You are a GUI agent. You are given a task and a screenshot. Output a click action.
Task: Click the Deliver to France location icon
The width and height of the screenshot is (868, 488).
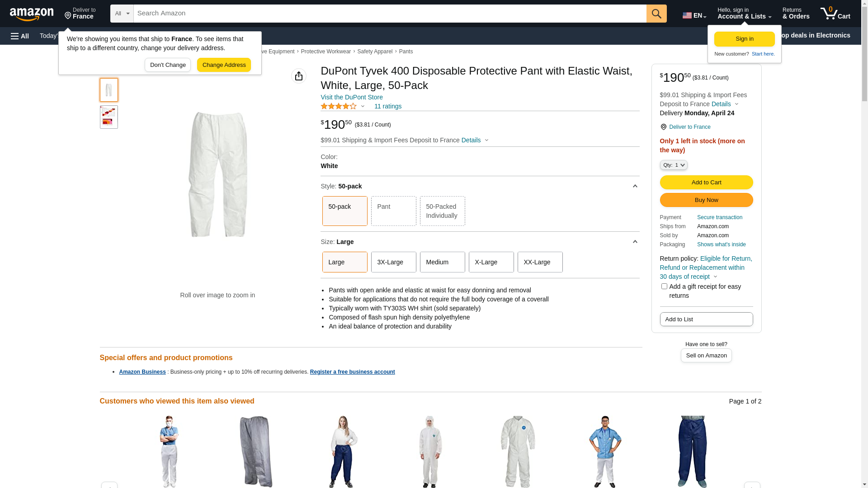[663, 127]
